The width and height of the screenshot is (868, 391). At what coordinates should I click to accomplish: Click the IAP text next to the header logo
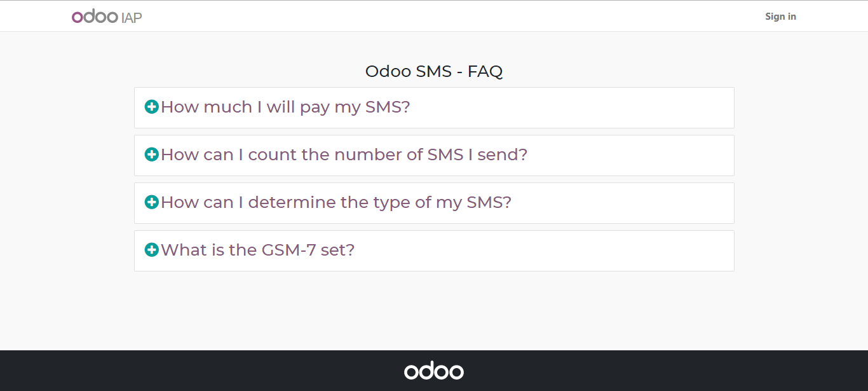coord(132,18)
